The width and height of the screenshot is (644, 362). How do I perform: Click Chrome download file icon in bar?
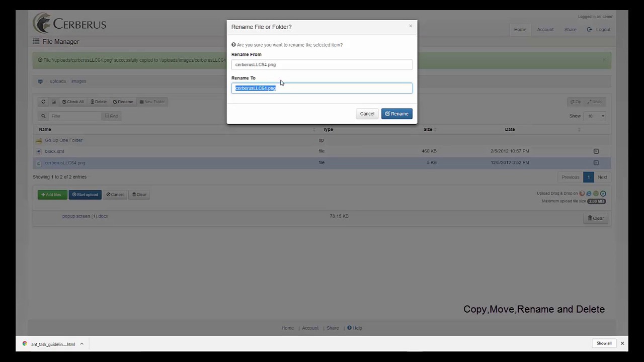(x=25, y=344)
